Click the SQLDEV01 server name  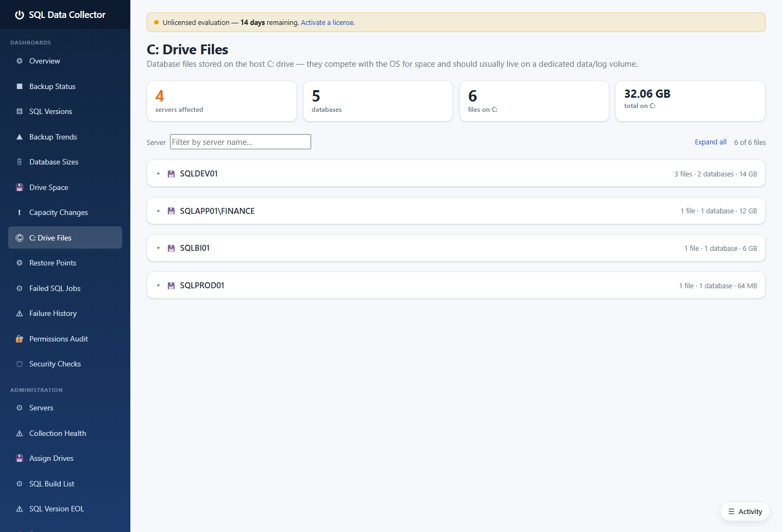199,174
